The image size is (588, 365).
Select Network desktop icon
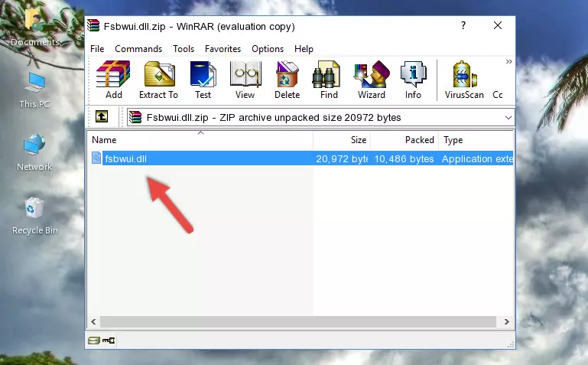coord(34,153)
